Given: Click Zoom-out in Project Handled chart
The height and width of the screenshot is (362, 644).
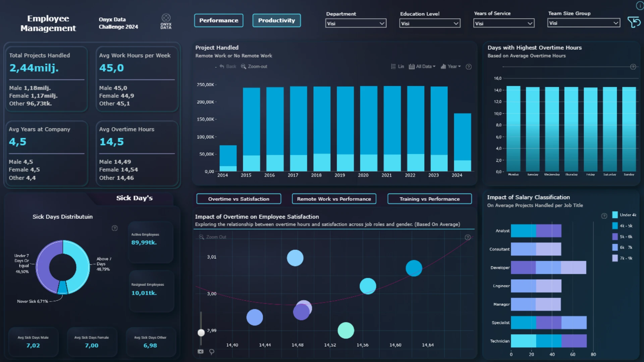Looking at the screenshot, I should (x=254, y=66).
